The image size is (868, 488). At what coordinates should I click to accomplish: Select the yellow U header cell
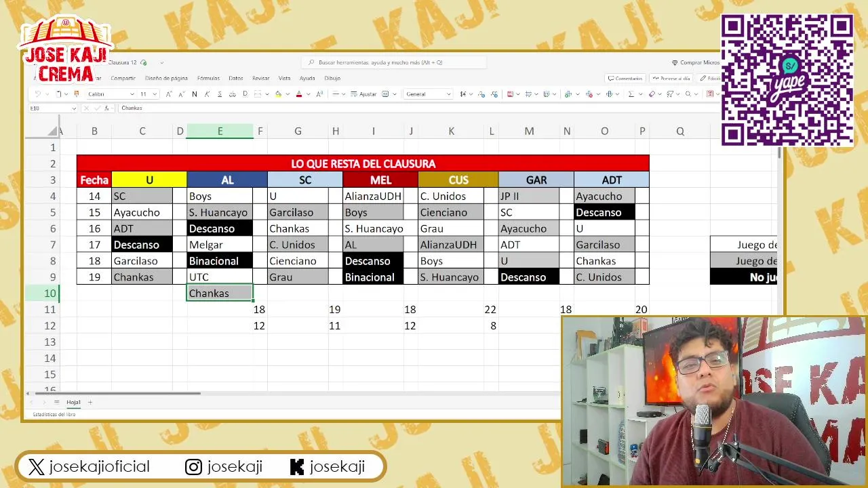[149, 180]
